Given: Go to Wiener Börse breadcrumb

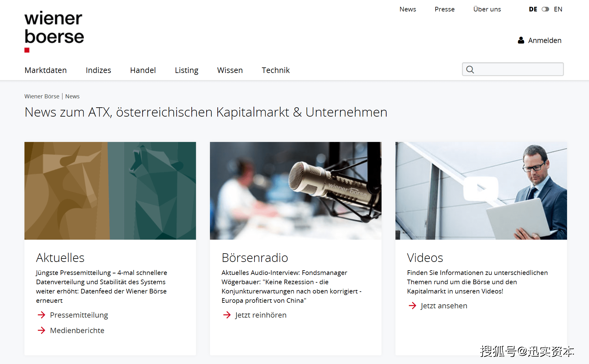Looking at the screenshot, I should click(x=42, y=96).
